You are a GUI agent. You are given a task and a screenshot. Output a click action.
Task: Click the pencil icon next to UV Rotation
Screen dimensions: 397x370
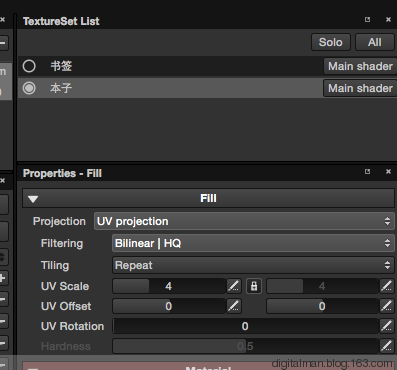(x=387, y=326)
